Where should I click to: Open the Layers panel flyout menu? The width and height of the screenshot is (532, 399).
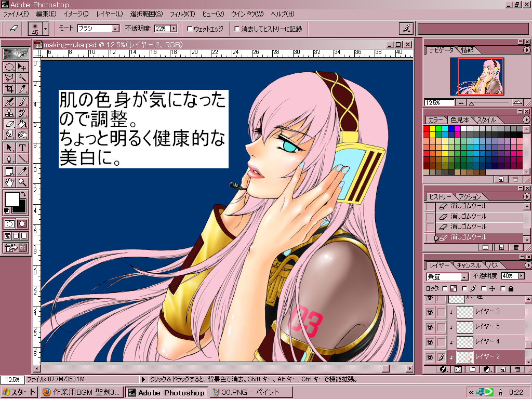tap(528, 265)
